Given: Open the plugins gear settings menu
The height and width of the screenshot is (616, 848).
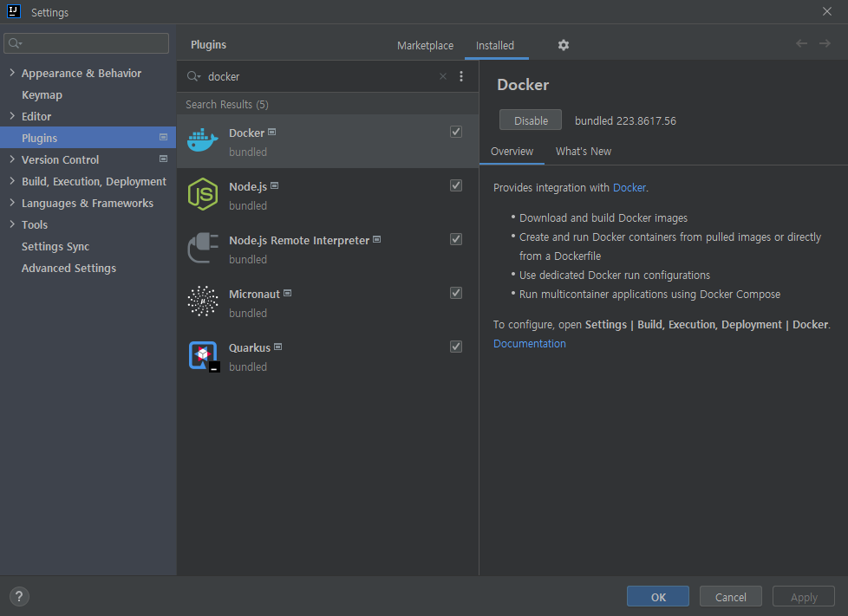Looking at the screenshot, I should 564,45.
